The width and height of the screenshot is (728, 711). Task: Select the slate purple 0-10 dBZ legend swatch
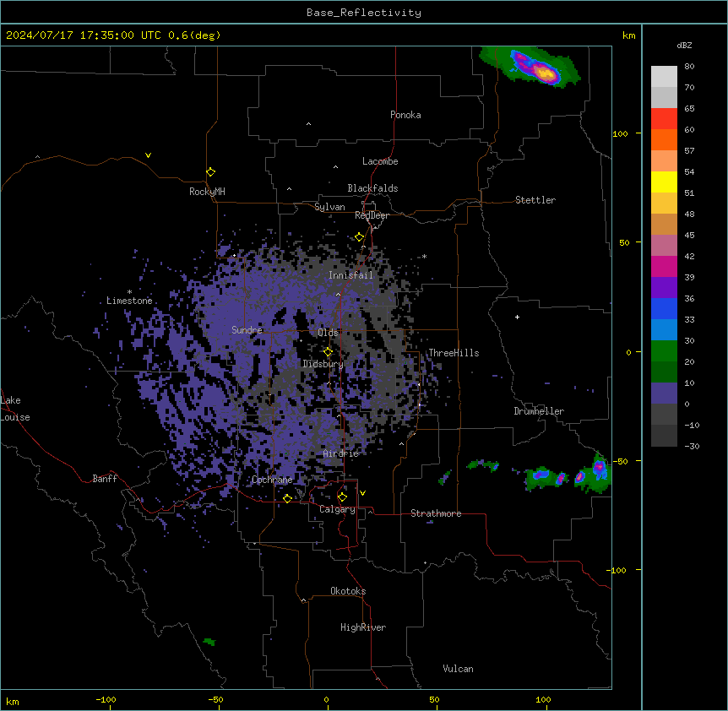point(664,393)
